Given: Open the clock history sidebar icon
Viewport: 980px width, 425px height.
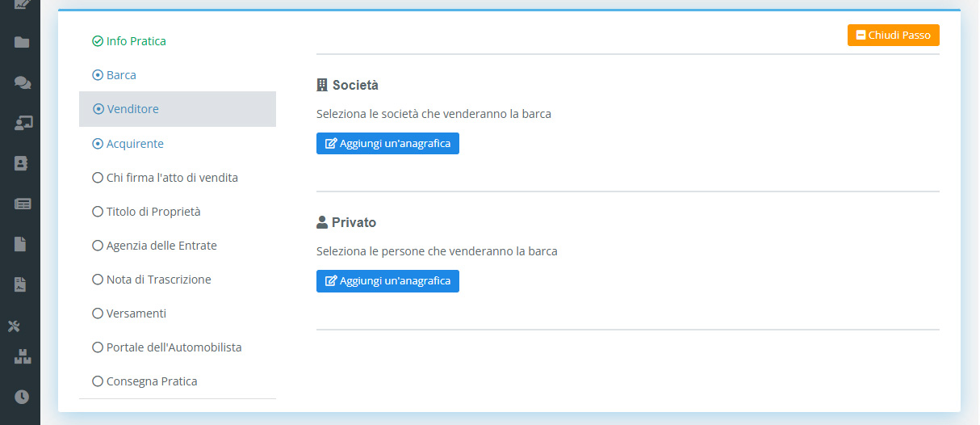Looking at the screenshot, I should click(22, 397).
